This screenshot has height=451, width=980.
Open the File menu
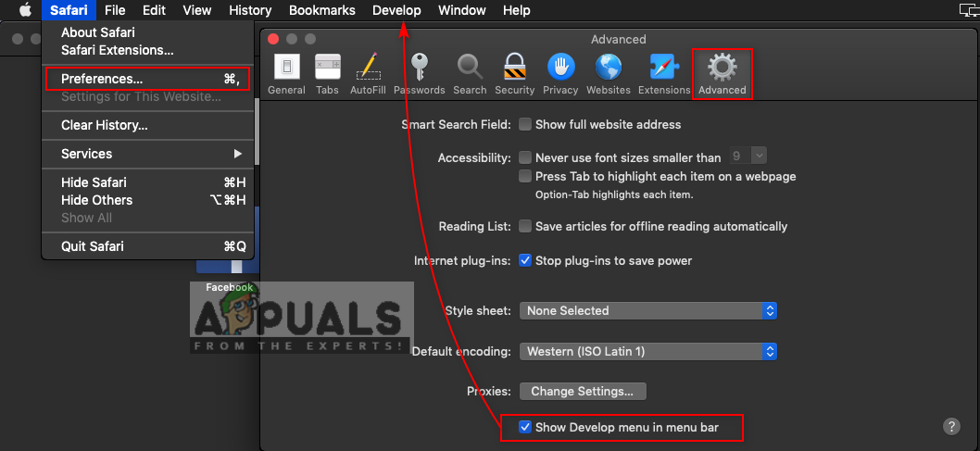(x=115, y=10)
